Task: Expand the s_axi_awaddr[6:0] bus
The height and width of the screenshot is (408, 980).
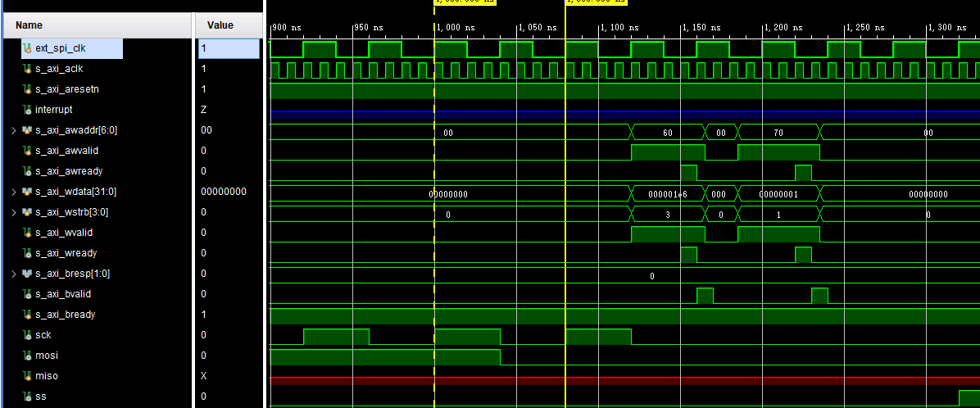Action: 14,130
